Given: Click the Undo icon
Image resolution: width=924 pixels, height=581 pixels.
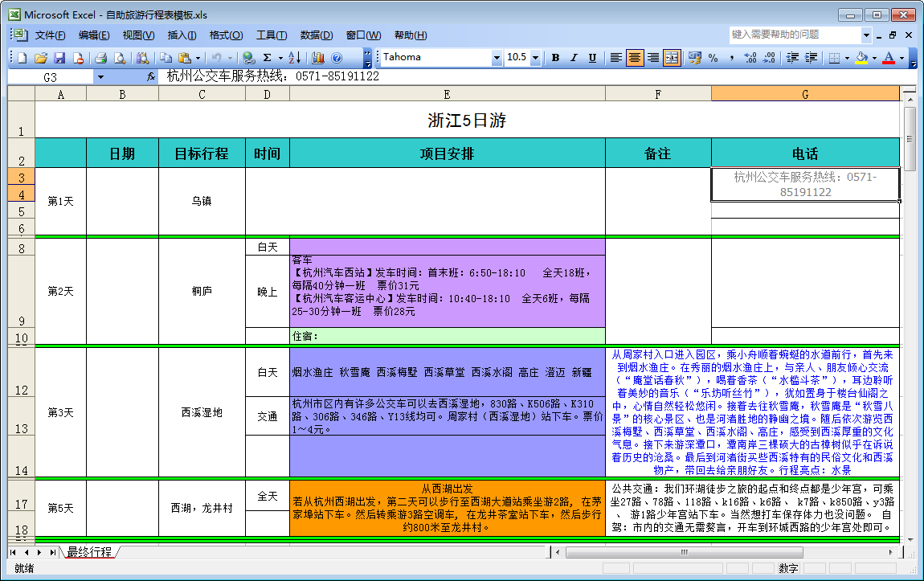Looking at the screenshot, I should point(217,58).
